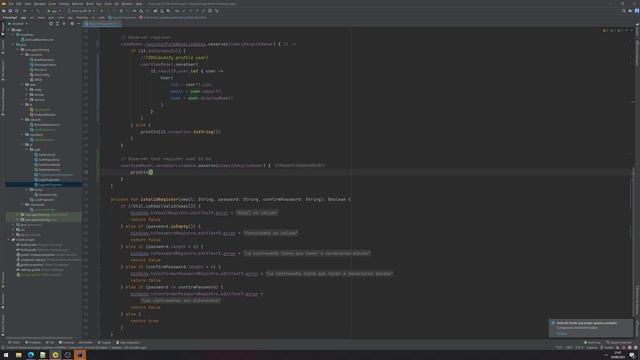Toggle the Project tool window side tab
This screenshot has width=640, height=360.
2,29
